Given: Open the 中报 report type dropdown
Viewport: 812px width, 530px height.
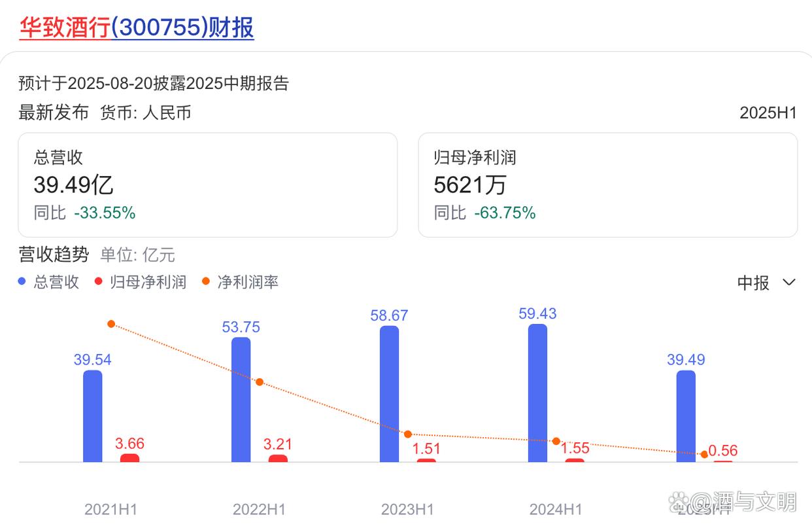Looking at the screenshot, I should pyautogui.click(x=766, y=283).
